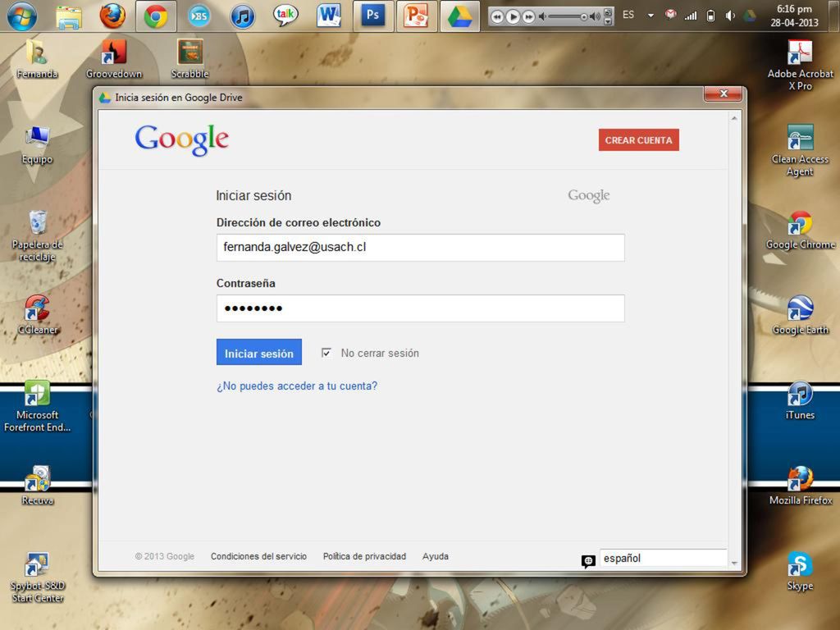Open Google Talk from the taskbar

click(285, 15)
